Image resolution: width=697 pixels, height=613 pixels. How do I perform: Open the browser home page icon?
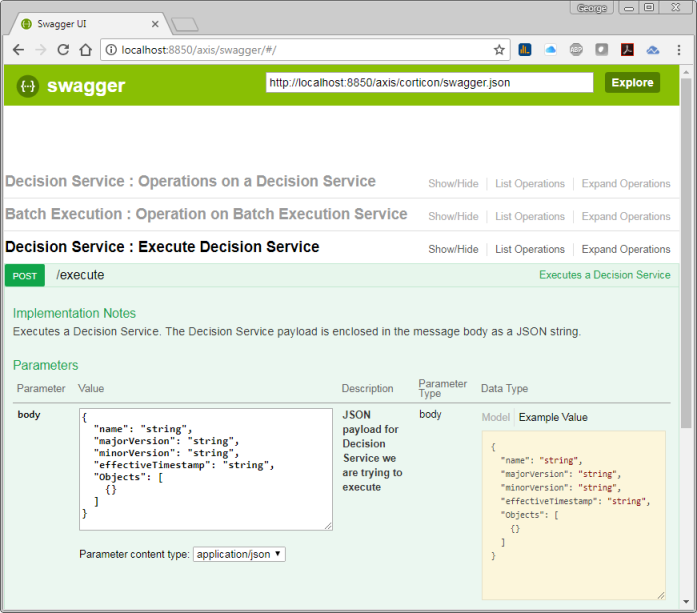[85, 50]
